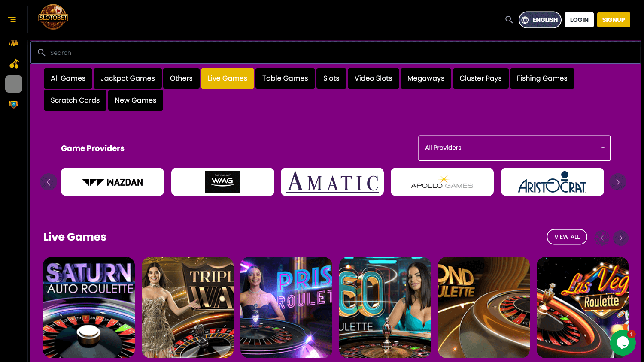
Task: Open the Saturn Auto Roulette game thumbnail
Action: 89,308
